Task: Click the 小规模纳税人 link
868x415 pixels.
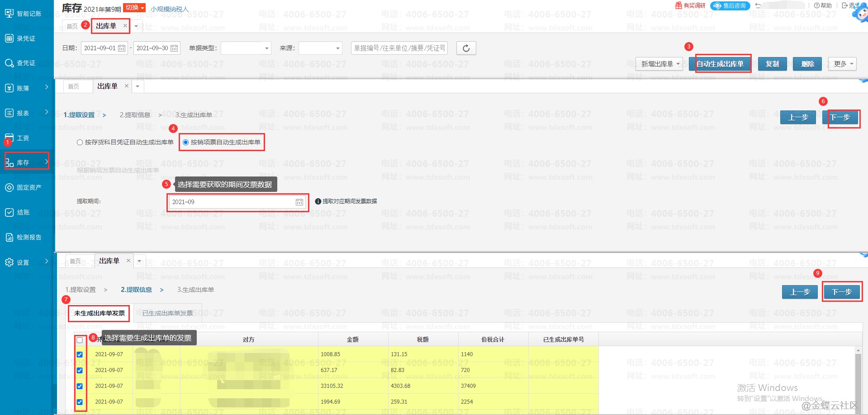Action: click(170, 9)
